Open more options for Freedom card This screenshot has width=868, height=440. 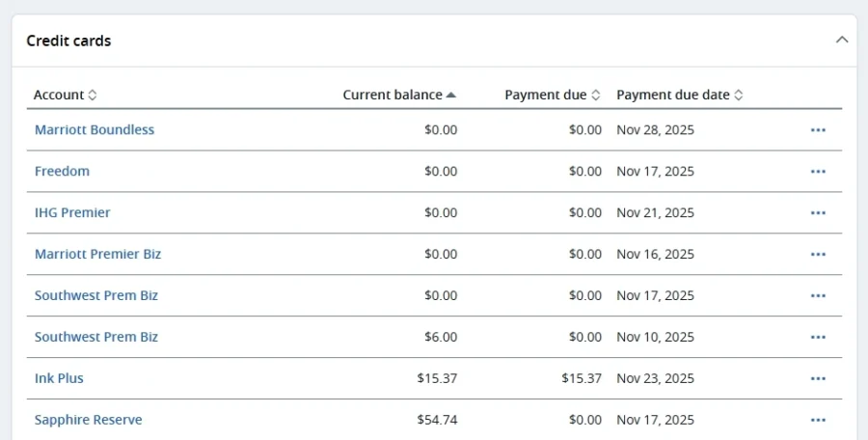[x=818, y=172]
